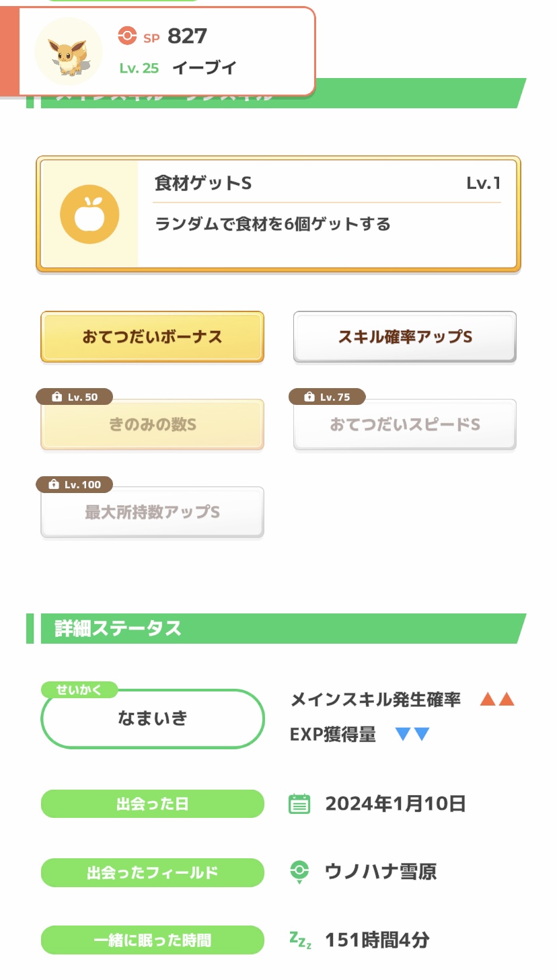Tap the blue down arrows for EXP獲得量

(412, 734)
